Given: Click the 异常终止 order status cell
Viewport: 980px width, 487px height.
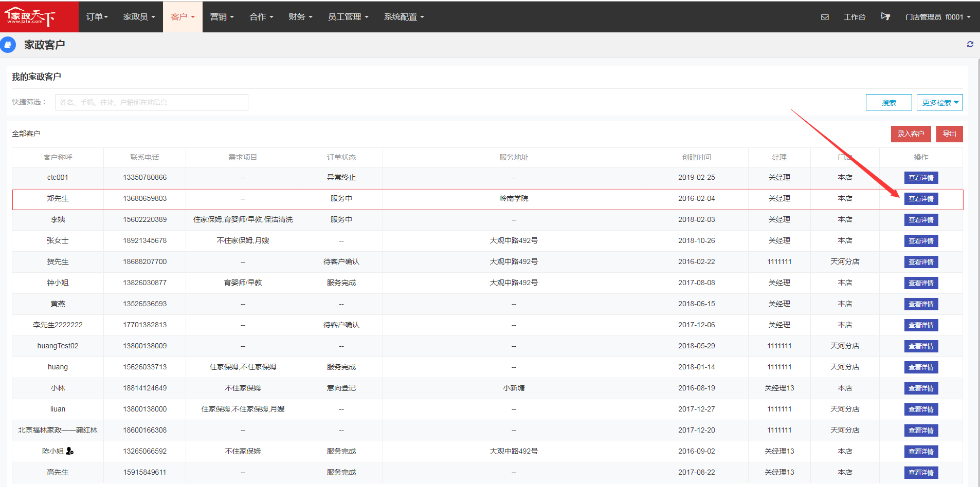Looking at the screenshot, I should coord(341,177).
